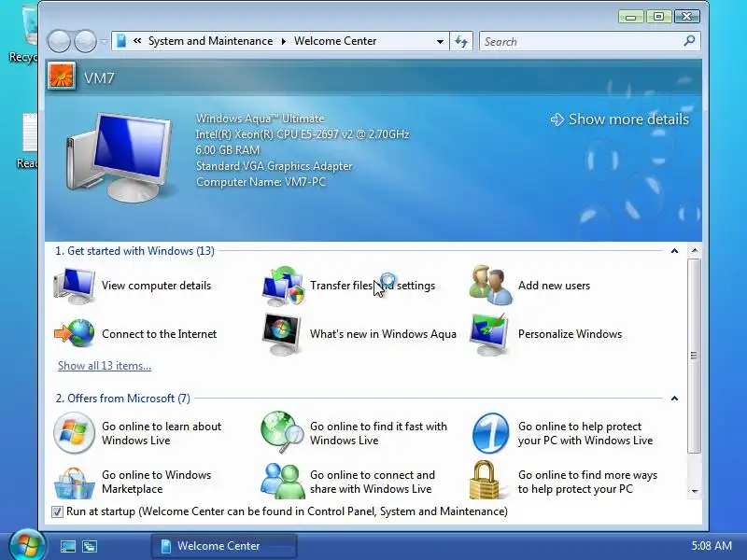
Task: Collapse the Get started with Windows section
Action: pos(674,251)
